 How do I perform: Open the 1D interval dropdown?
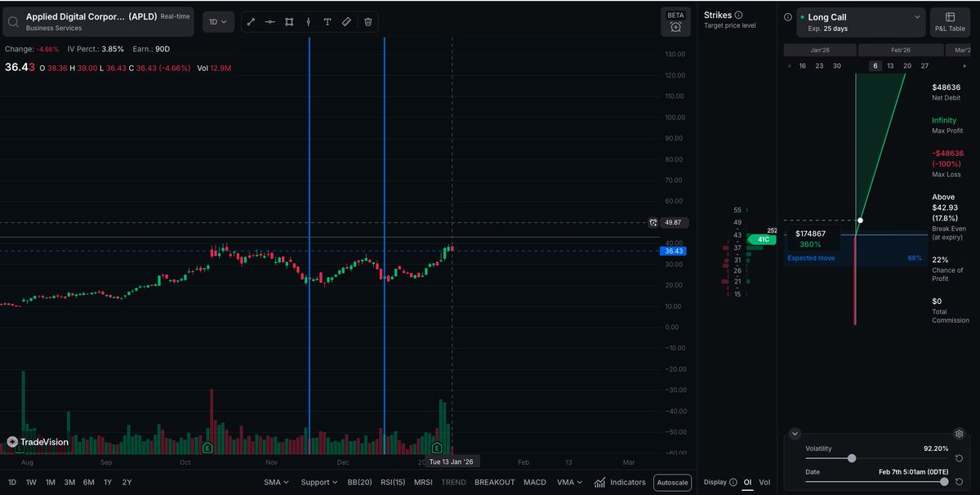point(218,22)
